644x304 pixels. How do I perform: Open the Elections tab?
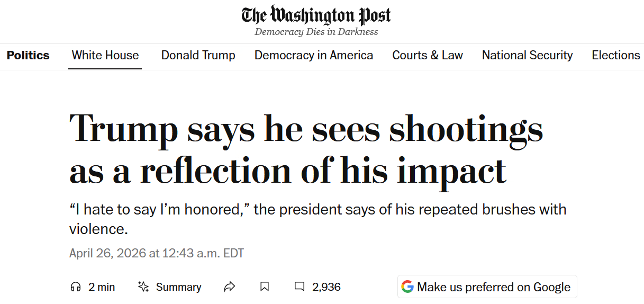tap(616, 55)
